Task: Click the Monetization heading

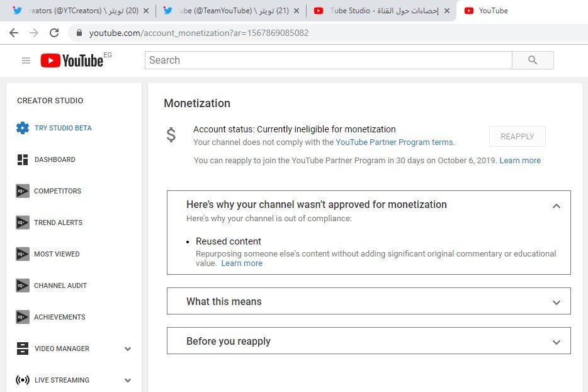Action: (x=197, y=103)
